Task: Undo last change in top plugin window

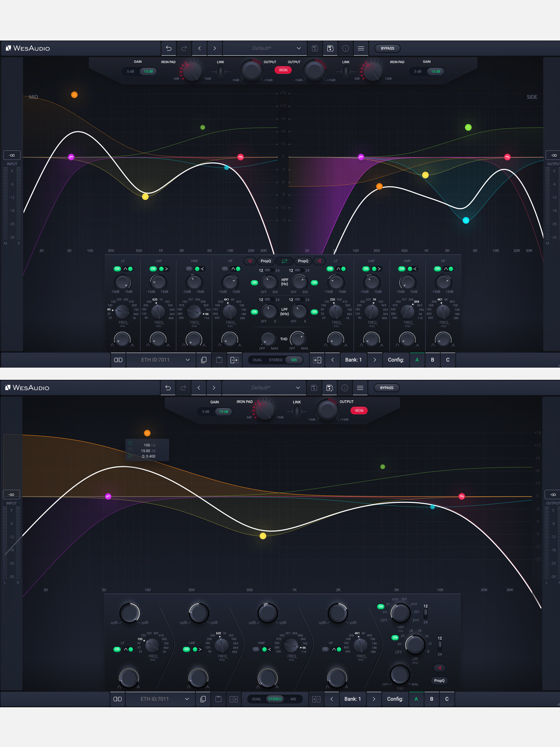Action: tap(169, 48)
